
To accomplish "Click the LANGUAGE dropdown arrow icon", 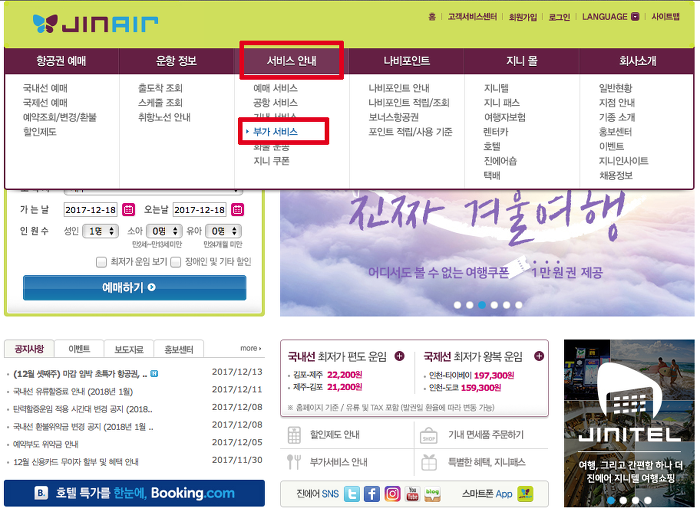I will coord(635,17).
